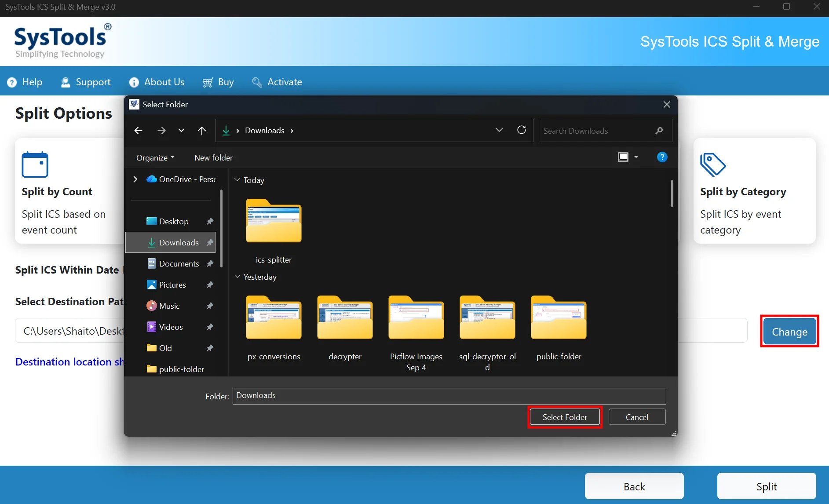Viewport: 829px width, 504px height.
Task: Open the Organize menu
Action: point(155,157)
